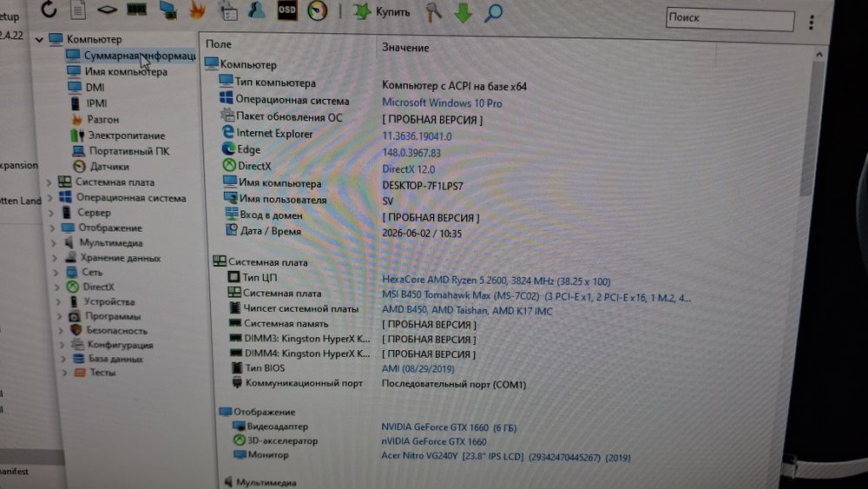Click the Edge version 148.0.3967.83 link
This screenshot has height=489, width=868.
411,153
